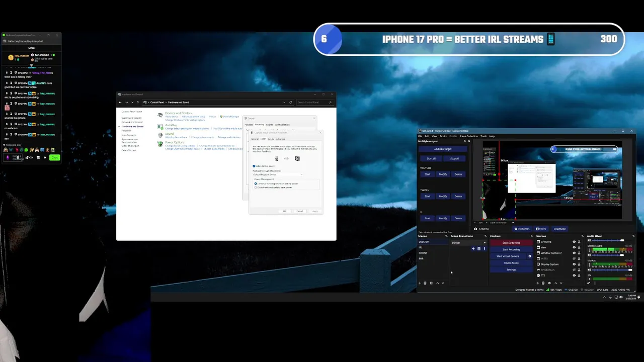This screenshot has width=644, height=362.
Task: Open the Scale to Window preview dropdown
Action: [x=502, y=223]
